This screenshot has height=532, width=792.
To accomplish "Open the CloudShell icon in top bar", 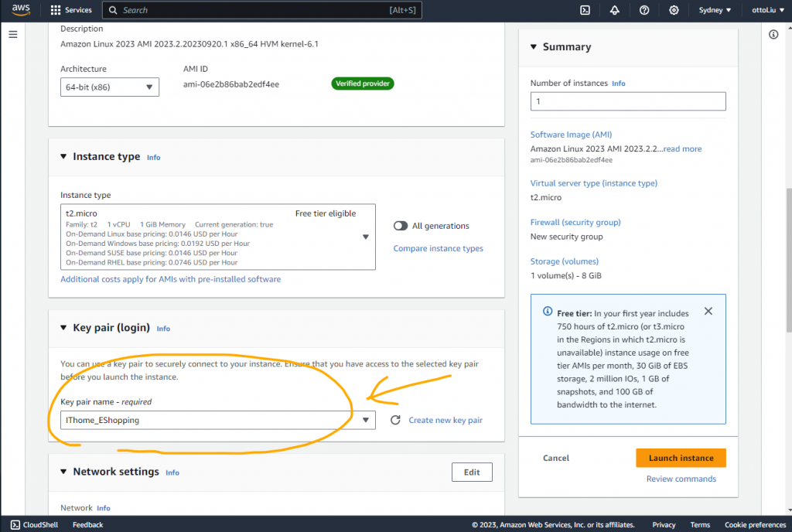I will 585,10.
